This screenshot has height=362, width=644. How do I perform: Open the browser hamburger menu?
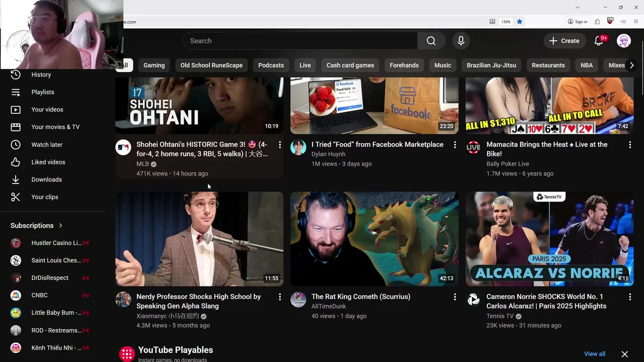636,22
